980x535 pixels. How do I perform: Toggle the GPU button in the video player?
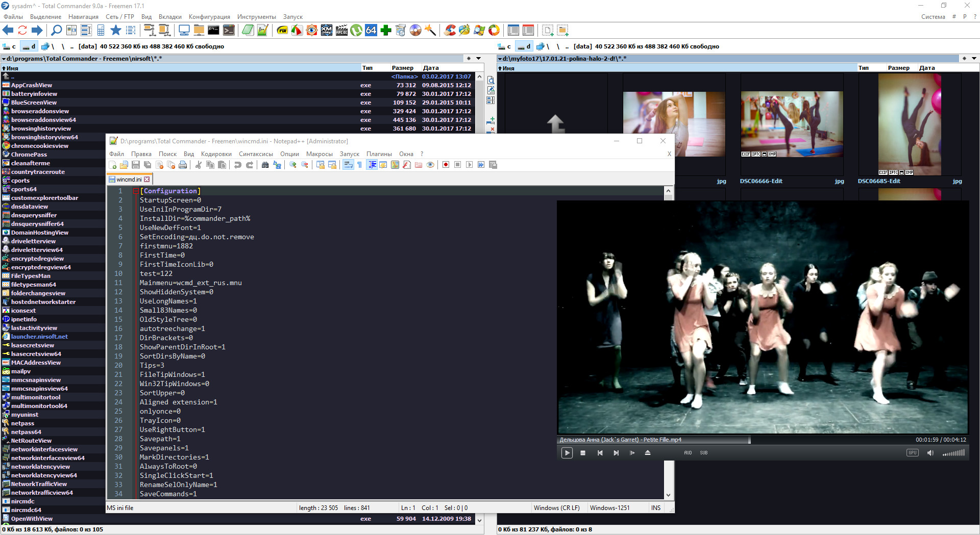pos(913,452)
